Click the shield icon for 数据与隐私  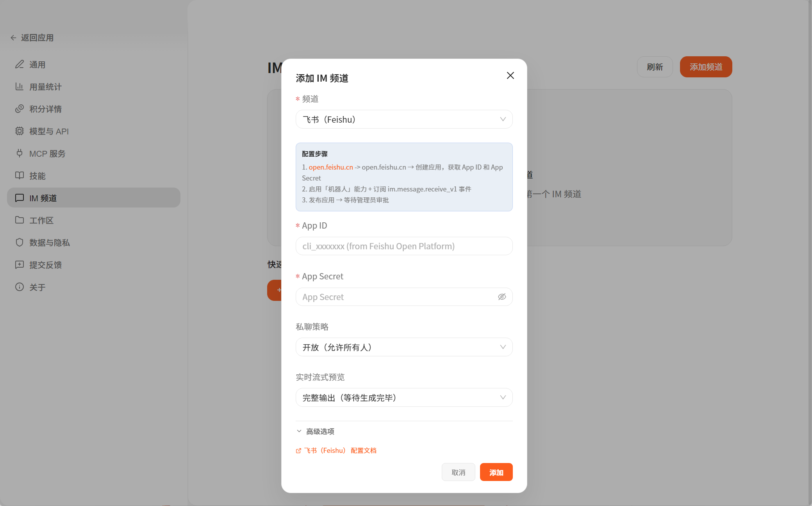click(20, 243)
